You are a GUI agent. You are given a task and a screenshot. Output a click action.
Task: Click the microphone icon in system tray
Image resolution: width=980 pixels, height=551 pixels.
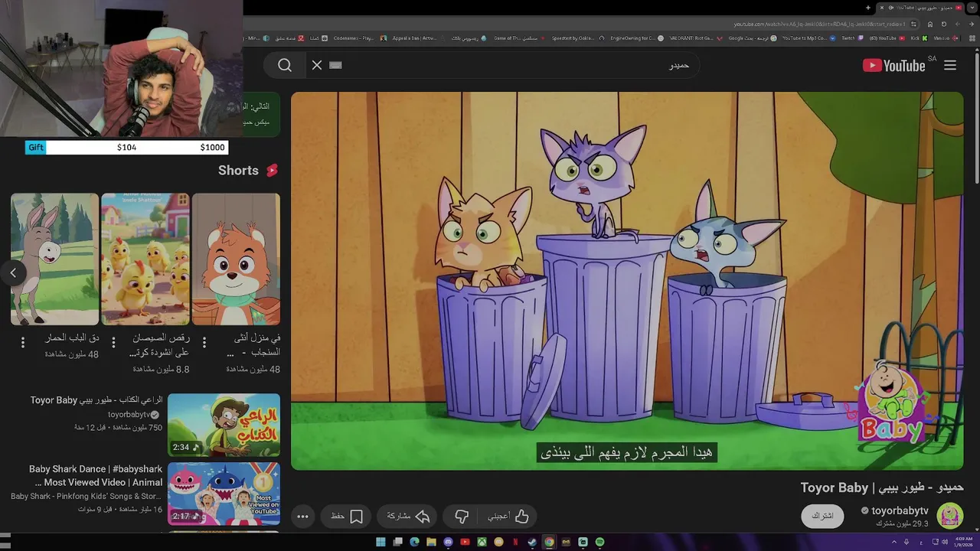(906, 542)
